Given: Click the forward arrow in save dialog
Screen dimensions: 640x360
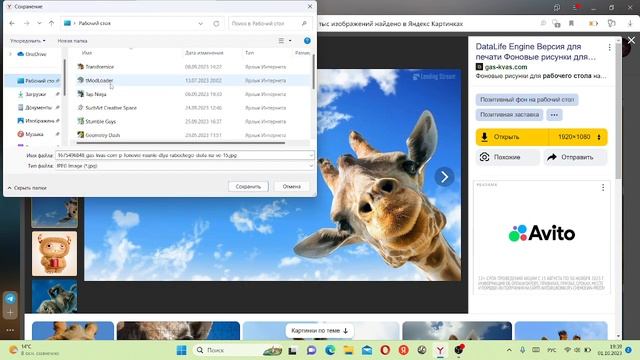Looking at the screenshot, I should 27,23.
